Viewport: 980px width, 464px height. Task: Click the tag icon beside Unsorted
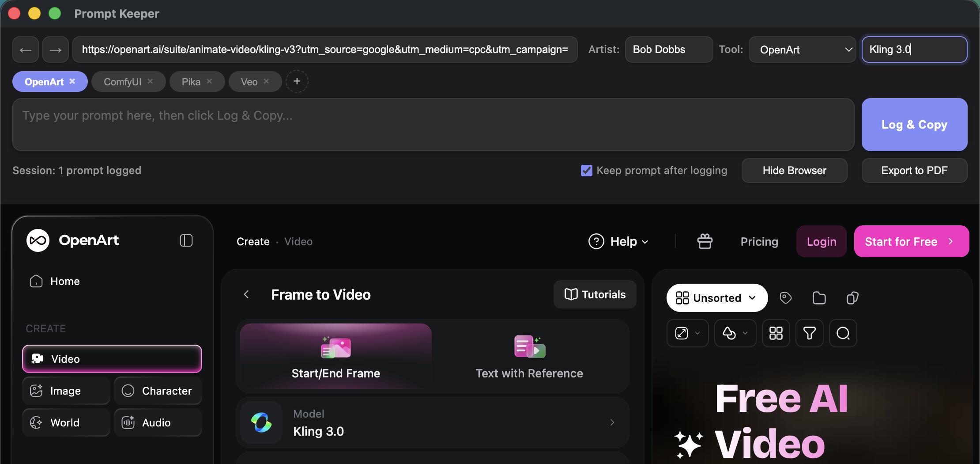click(785, 298)
